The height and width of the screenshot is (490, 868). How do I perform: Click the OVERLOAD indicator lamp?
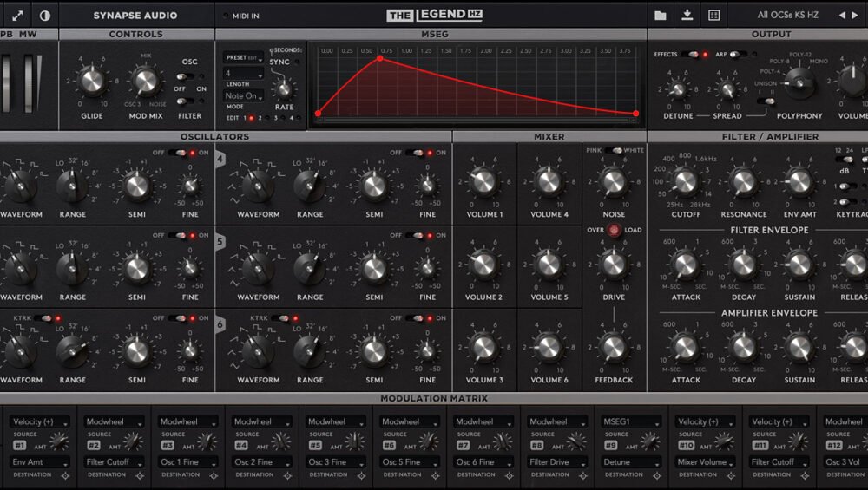coord(614,230)
